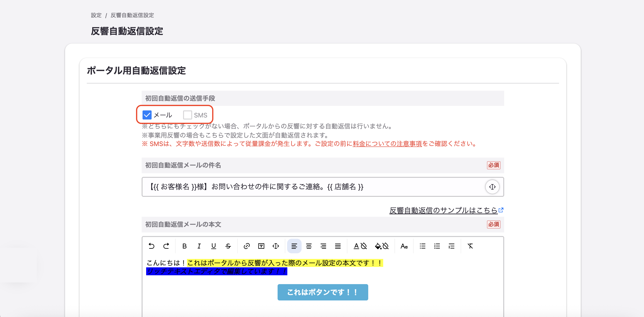Enable the SMS checkbox
644x317 pixels.
click(187, 115)
